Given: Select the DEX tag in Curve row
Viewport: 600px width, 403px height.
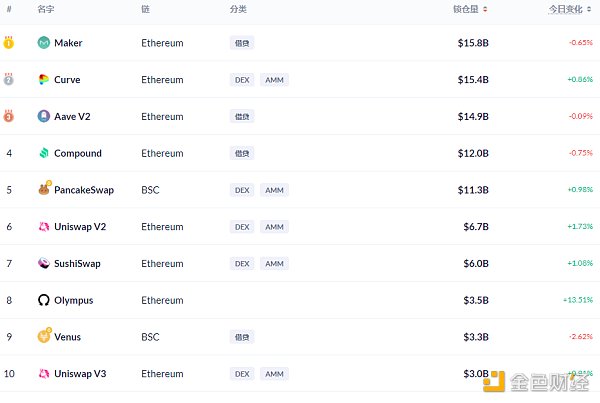Looking at the screenshot, I should tap(241, 80).
